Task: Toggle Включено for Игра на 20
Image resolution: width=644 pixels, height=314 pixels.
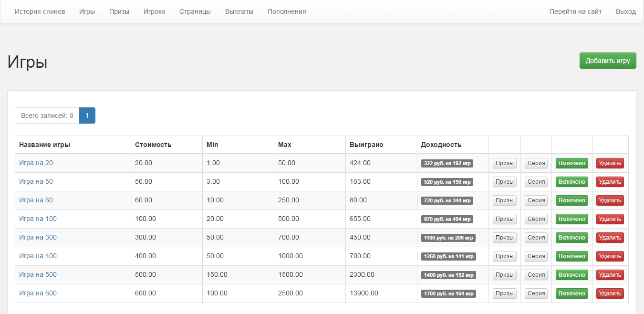Action: pyautogui.click(x=571, y=163)
